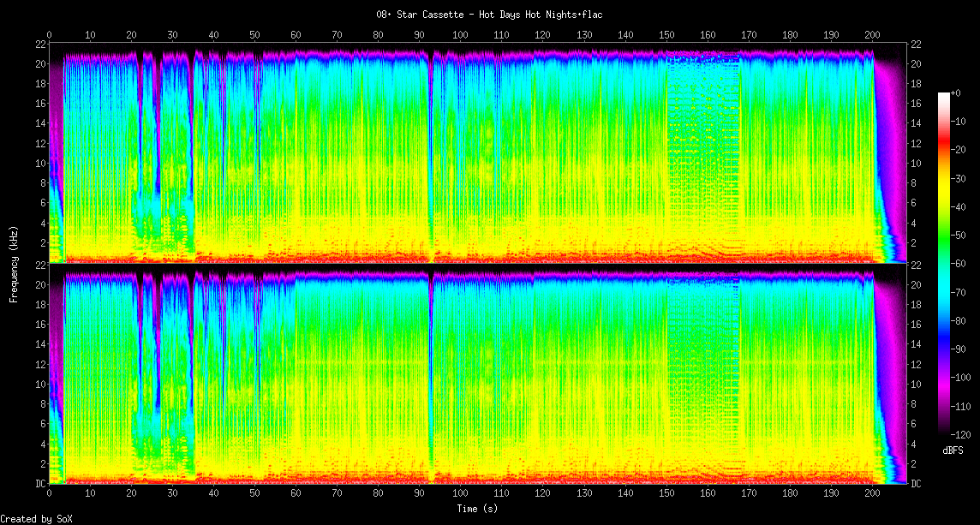Click the "100" tick on the top time axis

[x=460, y=35]
